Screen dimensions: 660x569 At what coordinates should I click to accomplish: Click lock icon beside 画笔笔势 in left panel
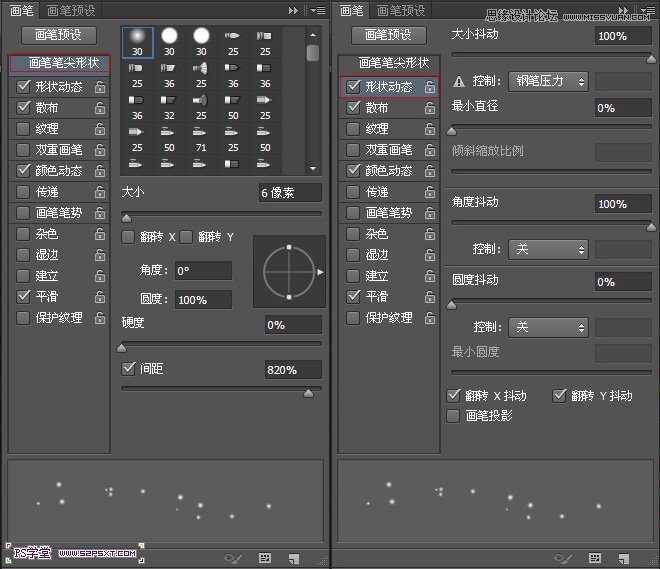point(100,213)
